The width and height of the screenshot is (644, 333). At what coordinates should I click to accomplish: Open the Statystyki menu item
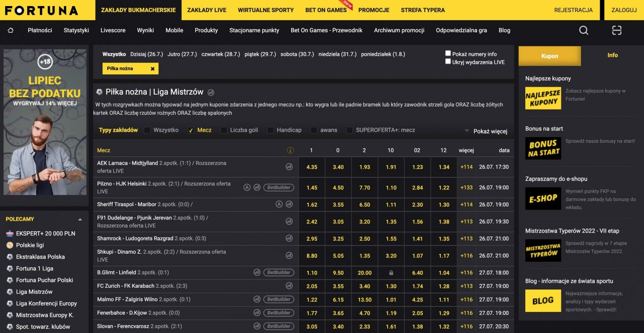coord(76,30)
